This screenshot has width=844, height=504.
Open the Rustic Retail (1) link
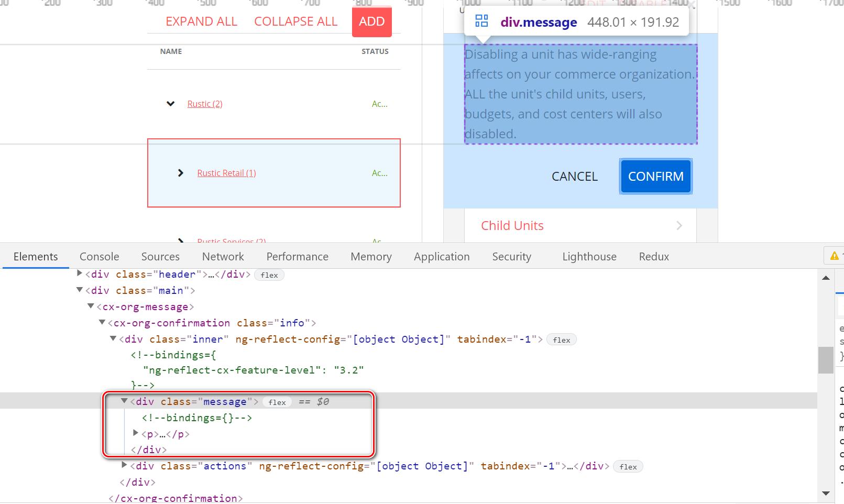(226, 173)
